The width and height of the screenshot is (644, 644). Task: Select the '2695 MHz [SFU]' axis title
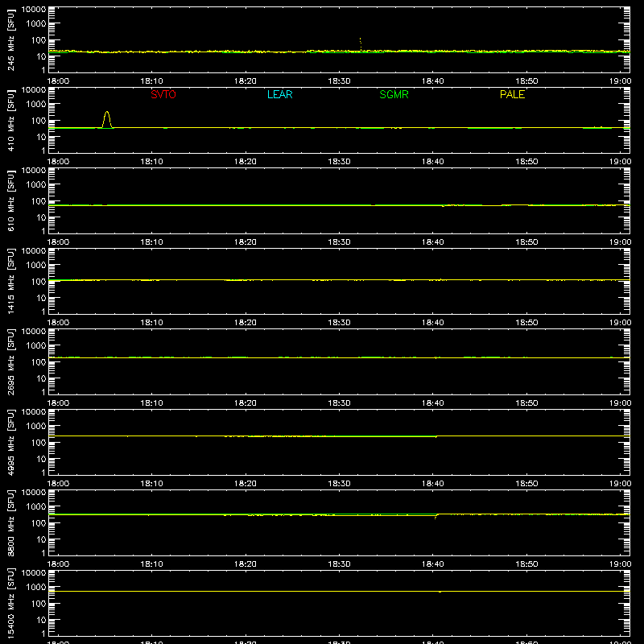[10, 362]
